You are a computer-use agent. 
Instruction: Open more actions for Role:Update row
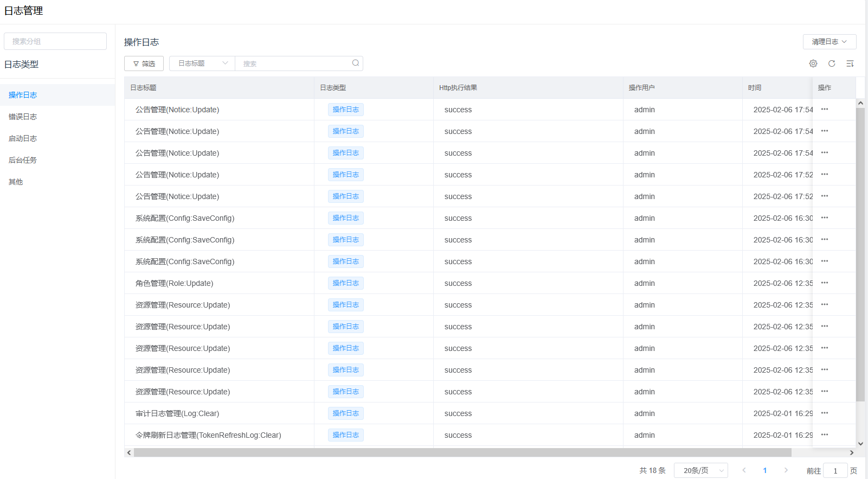click(x=825, y=283)
